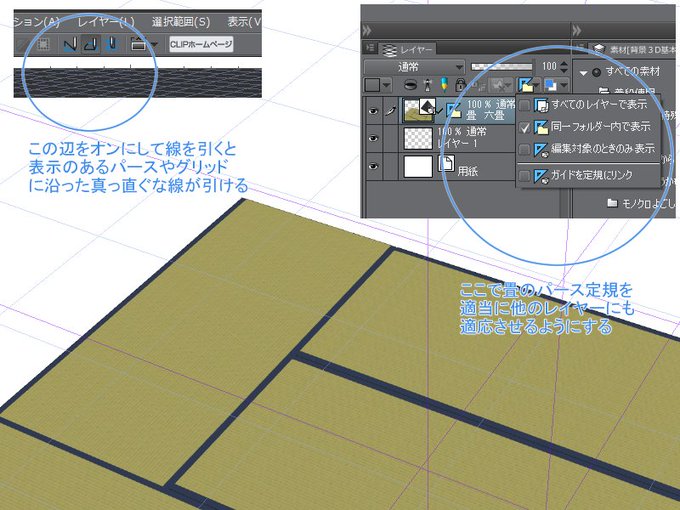
Task: Hide the 用紙 layer eye icon
Action: coord(373,167)
